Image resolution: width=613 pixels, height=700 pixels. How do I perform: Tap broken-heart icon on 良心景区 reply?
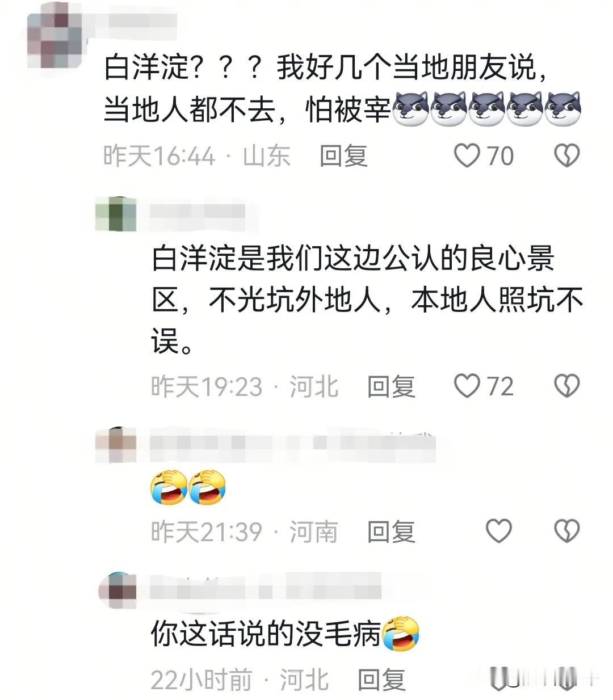pos(566,386)
